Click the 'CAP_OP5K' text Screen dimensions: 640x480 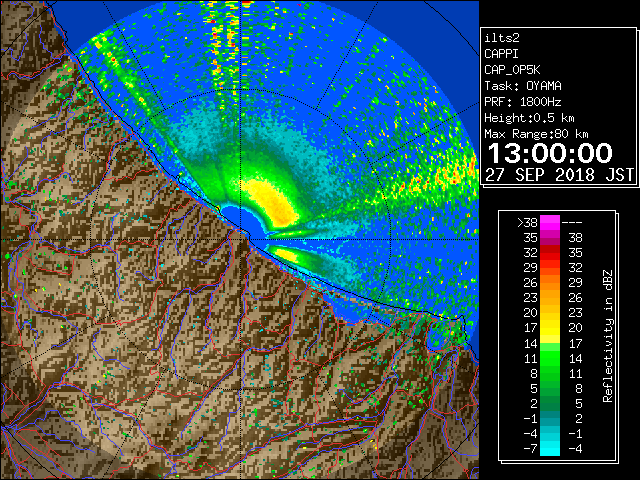point(512,70)
